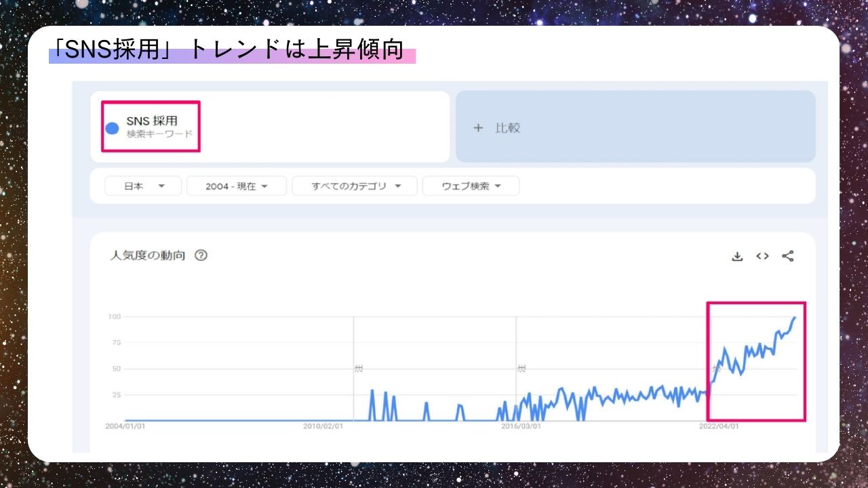
Task: Click the share icon on chart
Action: 787,256
